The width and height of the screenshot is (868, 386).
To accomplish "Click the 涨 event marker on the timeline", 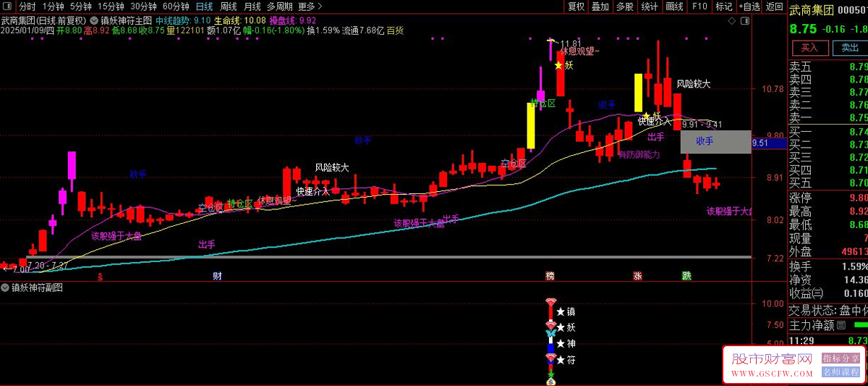I will (638, 276).
